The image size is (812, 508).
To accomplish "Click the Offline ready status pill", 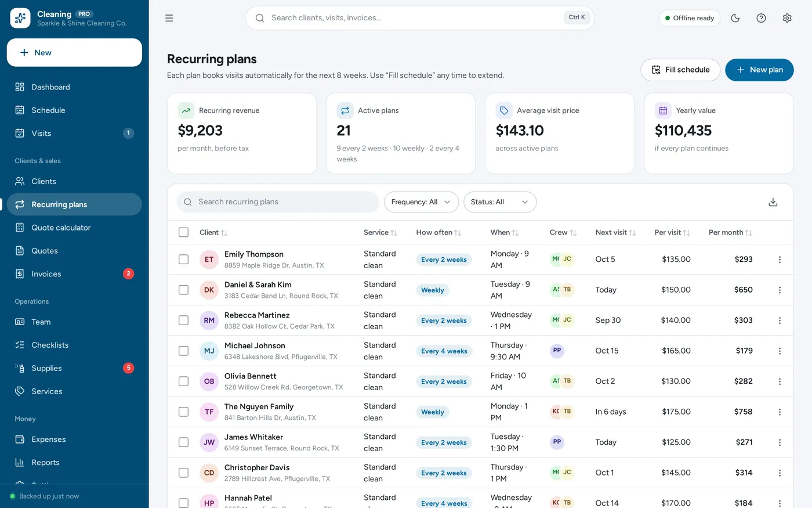I will (690, 18).
